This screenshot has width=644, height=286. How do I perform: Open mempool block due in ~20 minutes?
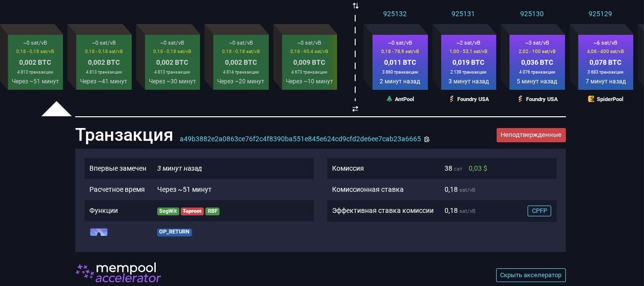click(241, 62)
